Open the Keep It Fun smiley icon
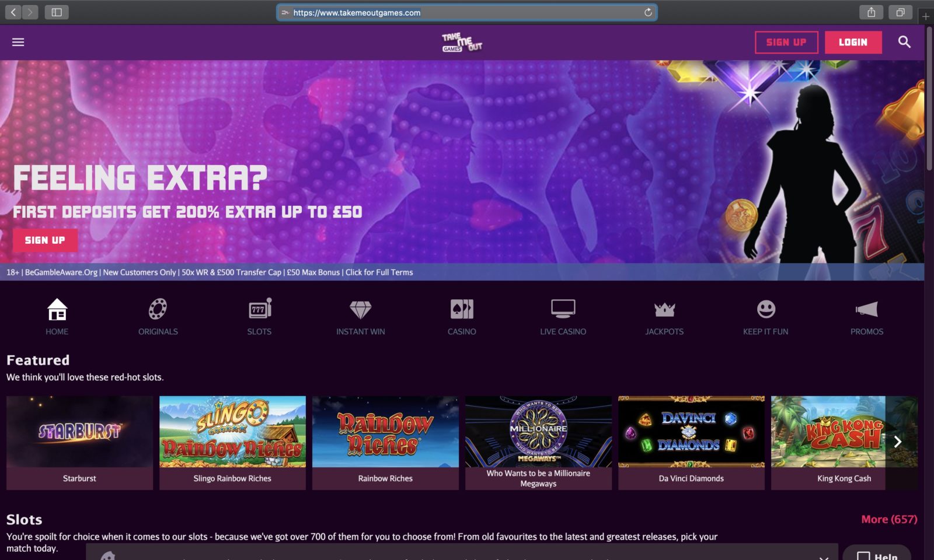 click(x=765, y=309)
